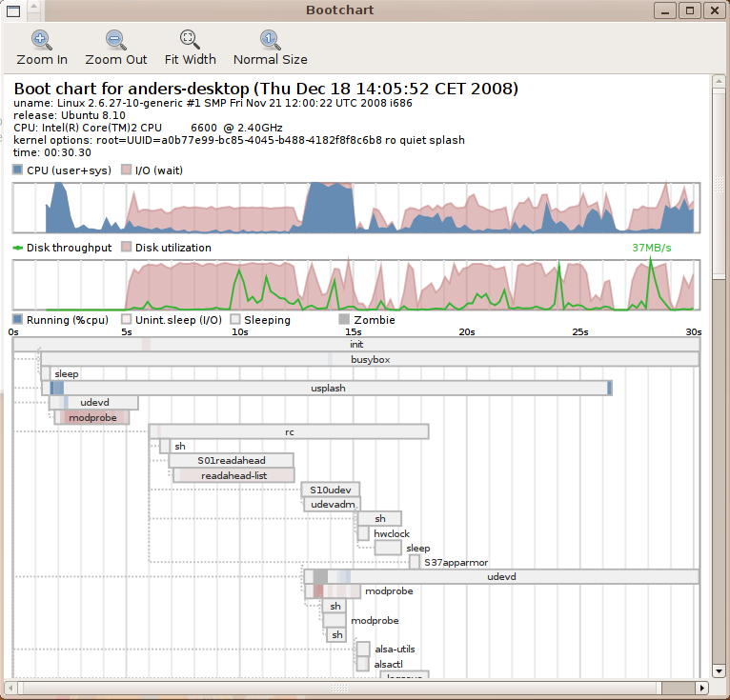Image resolution: width=730 pixels, height=700 pixels.
Task: Maximize the Bootchart window
Action: 689,10
